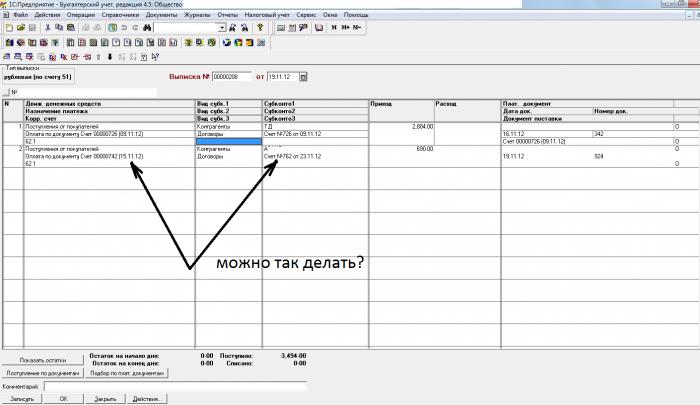700x405 pixels.
Task: Click the Записать button
Action: (22, 399)
